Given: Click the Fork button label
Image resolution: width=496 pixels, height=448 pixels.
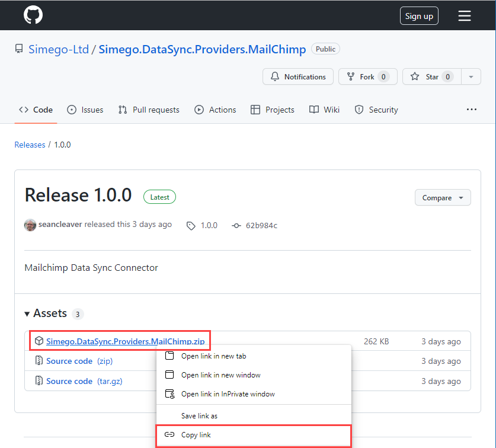Looking at the screenshot, I should (367, 77).
